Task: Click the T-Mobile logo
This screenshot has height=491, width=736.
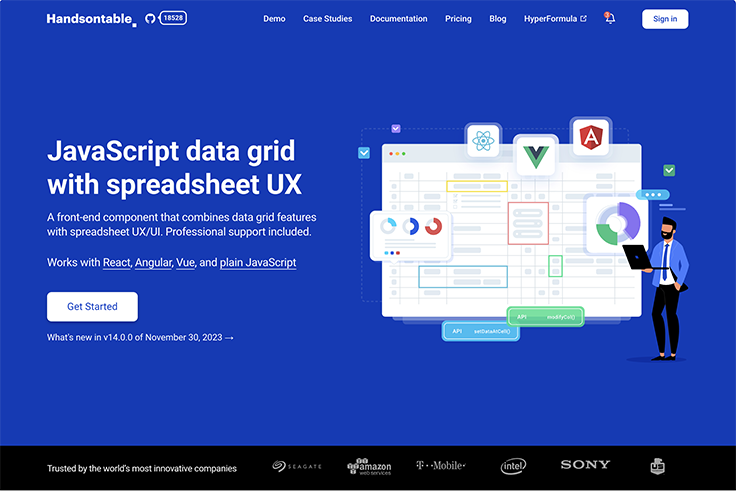Action: point(441,465)
